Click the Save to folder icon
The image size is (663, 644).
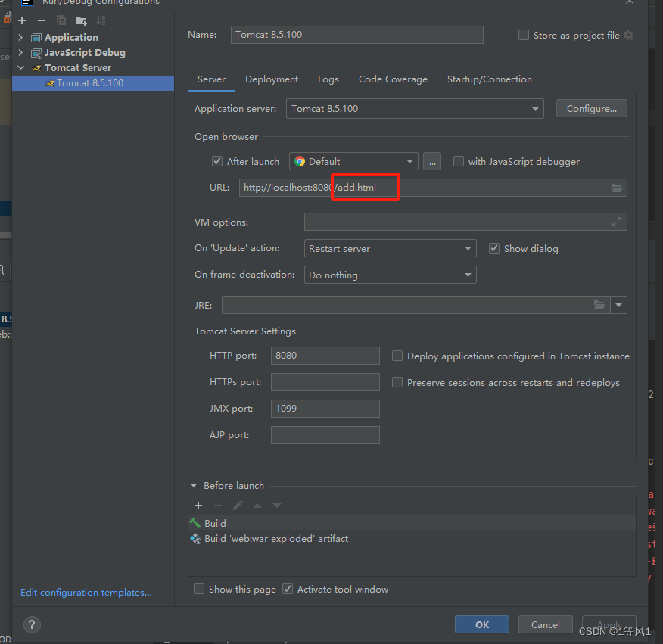[x=81, y=20]
